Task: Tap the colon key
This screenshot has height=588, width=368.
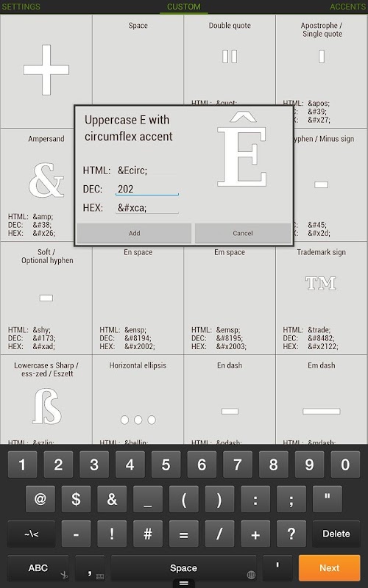Action: click(x=255, y=499)
